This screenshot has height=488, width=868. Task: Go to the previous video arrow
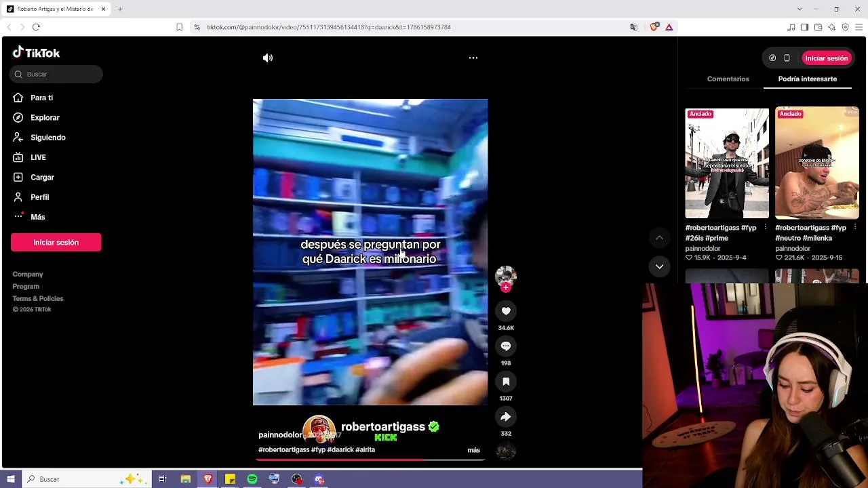point(659,238)
